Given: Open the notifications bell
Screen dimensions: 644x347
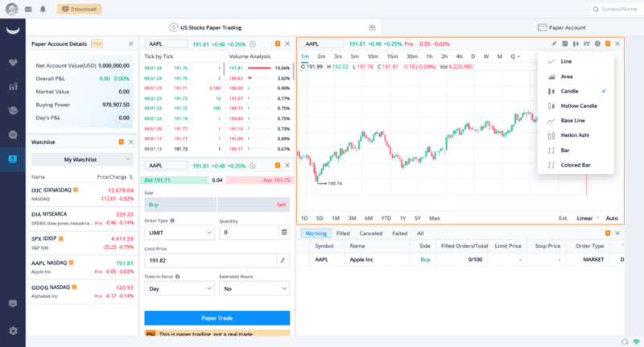Looking at the screenshot, I should coord(43,9).
